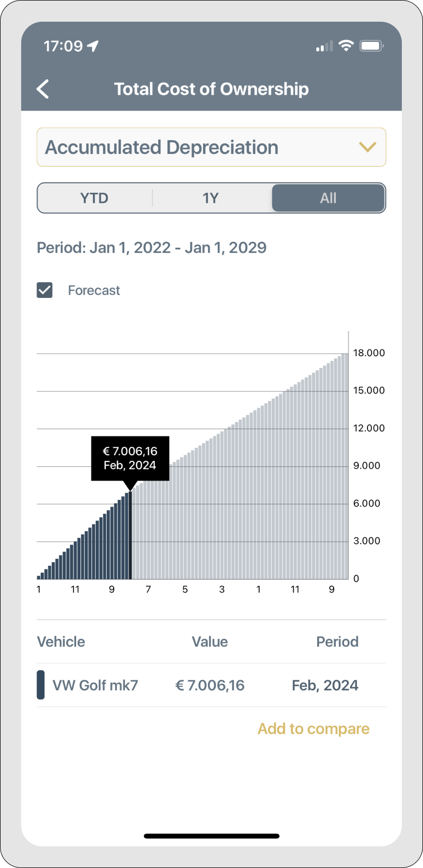Tap the highlighted Feb 2024 bar

click(130, 536)
